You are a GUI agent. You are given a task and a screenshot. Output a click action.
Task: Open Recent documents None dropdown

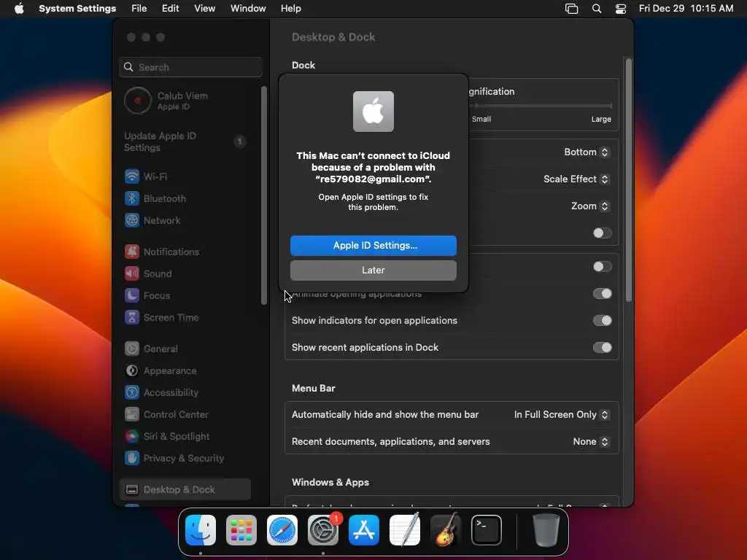click(x=591, y=442)
